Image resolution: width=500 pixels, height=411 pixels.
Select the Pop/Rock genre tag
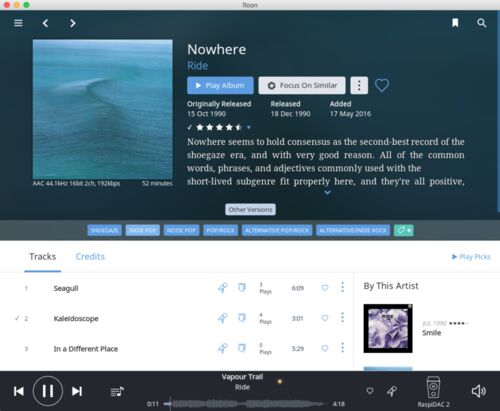(220, 230)
